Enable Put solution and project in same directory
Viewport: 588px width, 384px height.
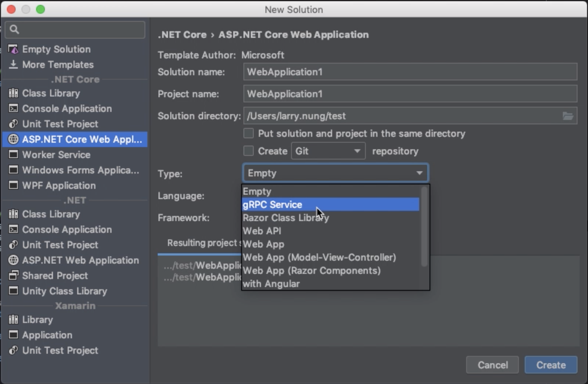249,133
